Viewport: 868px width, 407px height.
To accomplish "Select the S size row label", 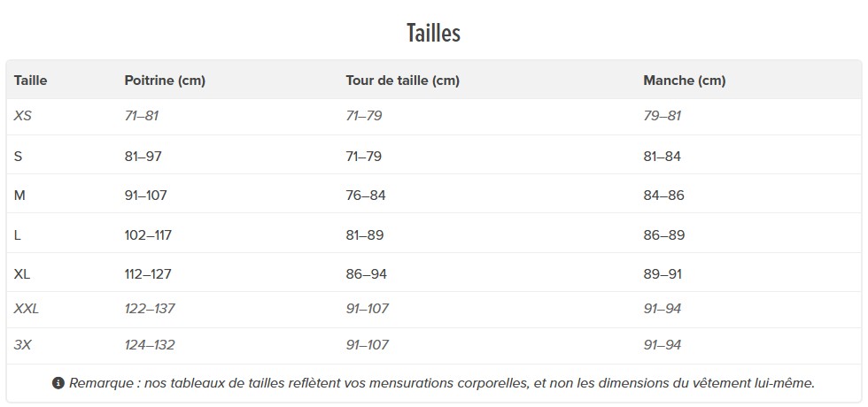I will point(18,157).
